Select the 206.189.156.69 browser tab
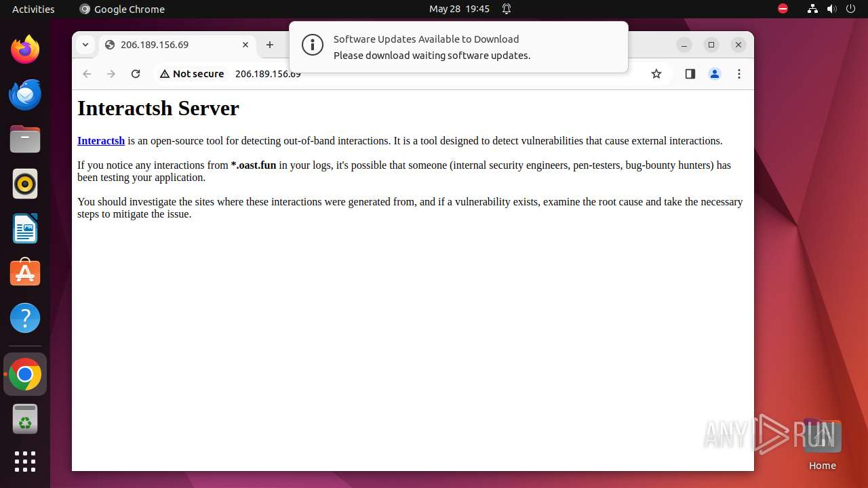The height and width of the screenshot is (488, 868). (178, 45)
